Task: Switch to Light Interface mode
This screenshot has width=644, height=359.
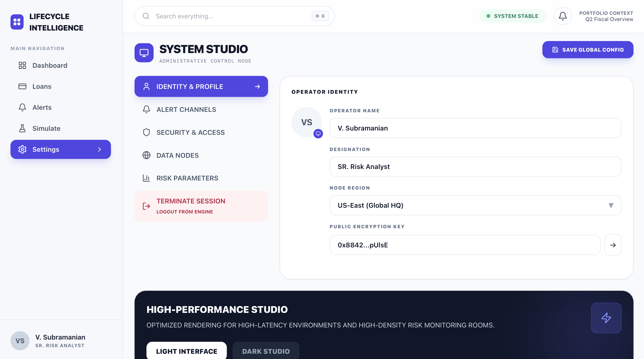Action: 187,351
